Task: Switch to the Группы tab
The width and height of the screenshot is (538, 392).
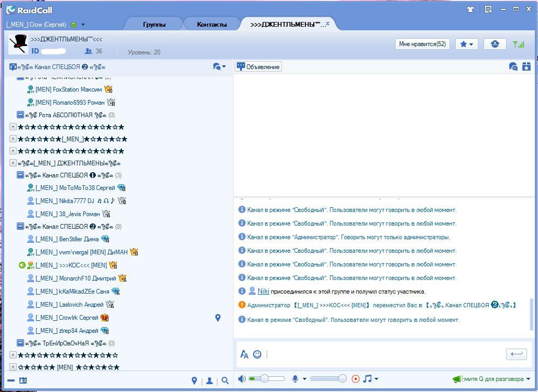Action: [x=154, y=24]
